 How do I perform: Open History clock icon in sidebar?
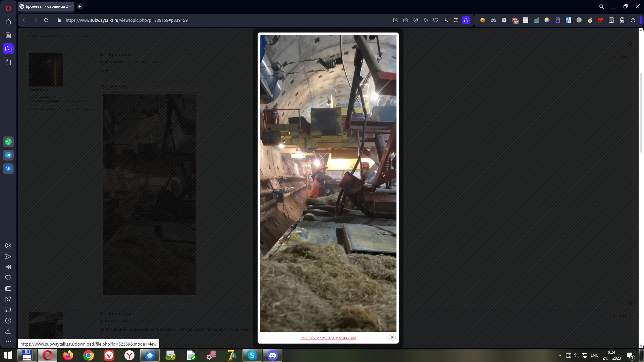pyautogui.click(x=8, y=321)
